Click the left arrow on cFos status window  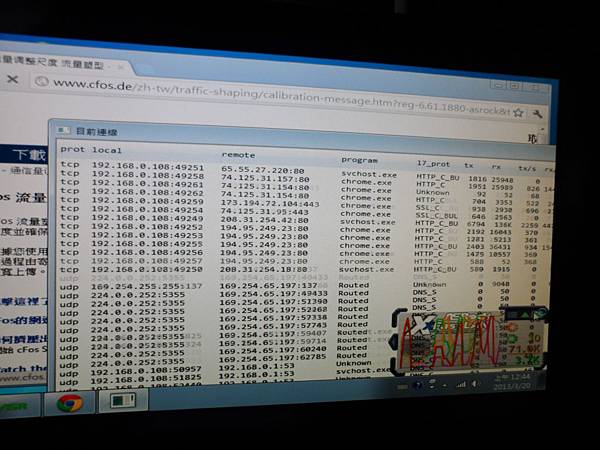pos(394,341)
